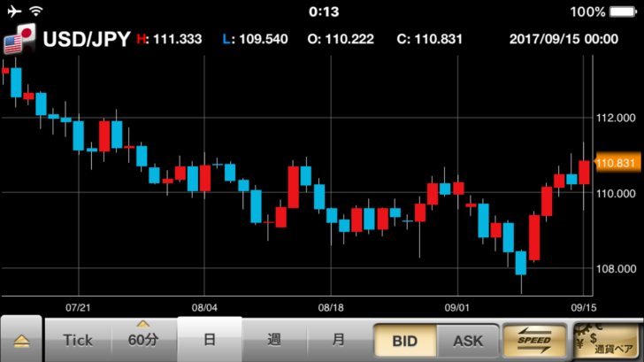Image resolution: width=644 pixels, height=362 pixels.
Task: Tap the 112.000 price level label
Action: coord(617,118)
